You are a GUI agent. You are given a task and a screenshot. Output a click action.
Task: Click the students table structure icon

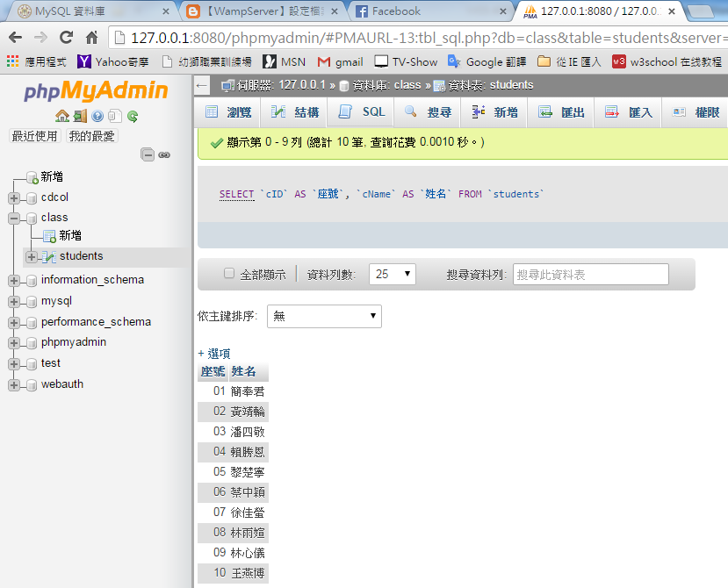(49, 256)
